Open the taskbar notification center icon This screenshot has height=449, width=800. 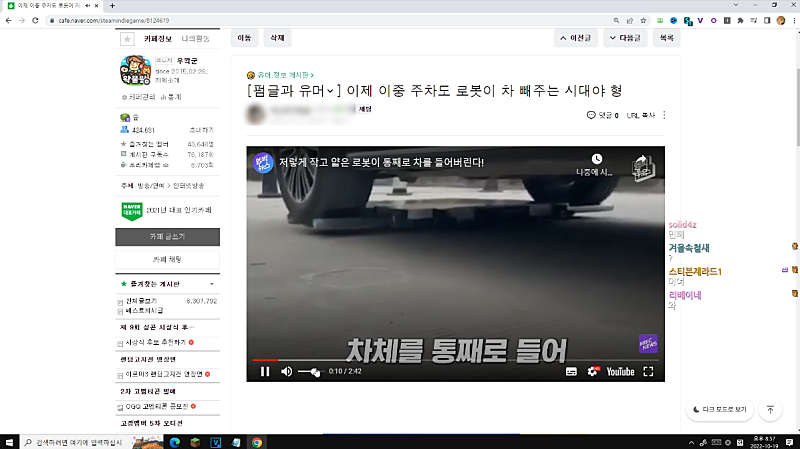pos(789,442)
